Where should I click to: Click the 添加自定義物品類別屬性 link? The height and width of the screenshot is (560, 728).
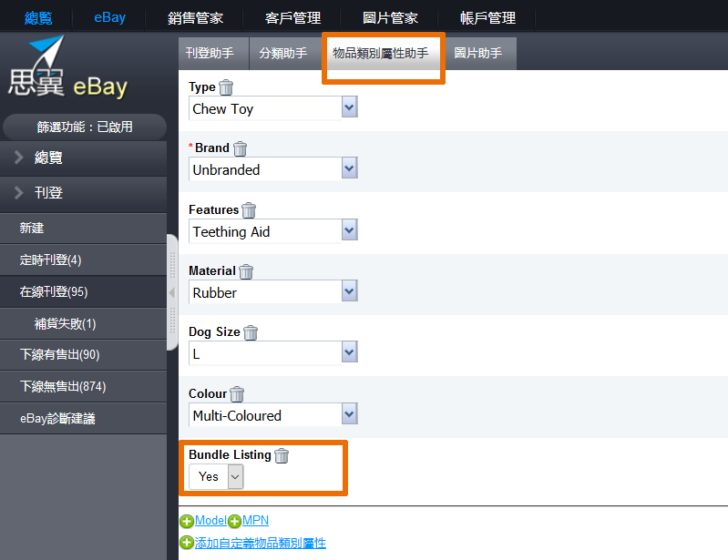[260, 543]
